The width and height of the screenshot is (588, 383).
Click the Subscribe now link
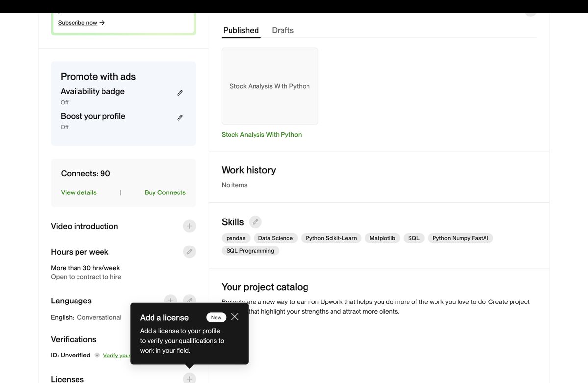click(81, 23)
